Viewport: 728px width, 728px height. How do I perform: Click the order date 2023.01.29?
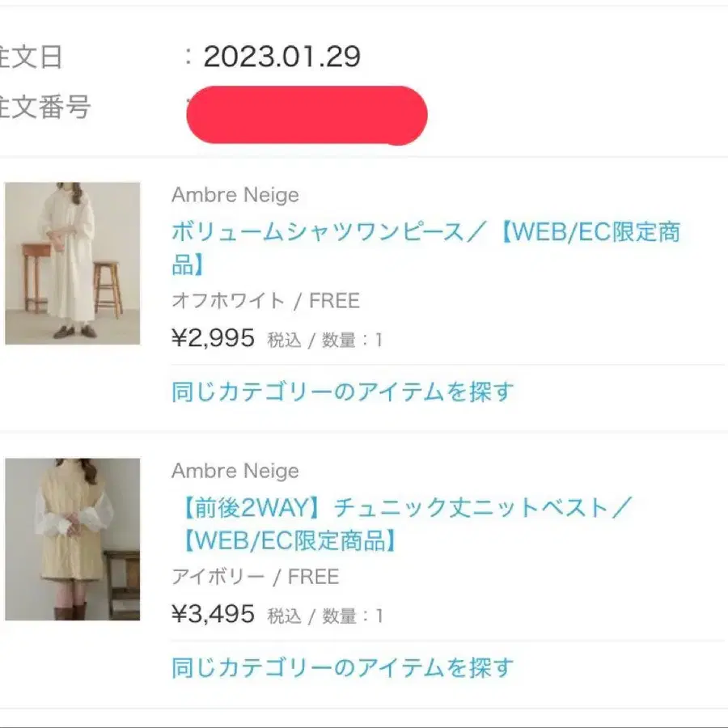point(281,57)
